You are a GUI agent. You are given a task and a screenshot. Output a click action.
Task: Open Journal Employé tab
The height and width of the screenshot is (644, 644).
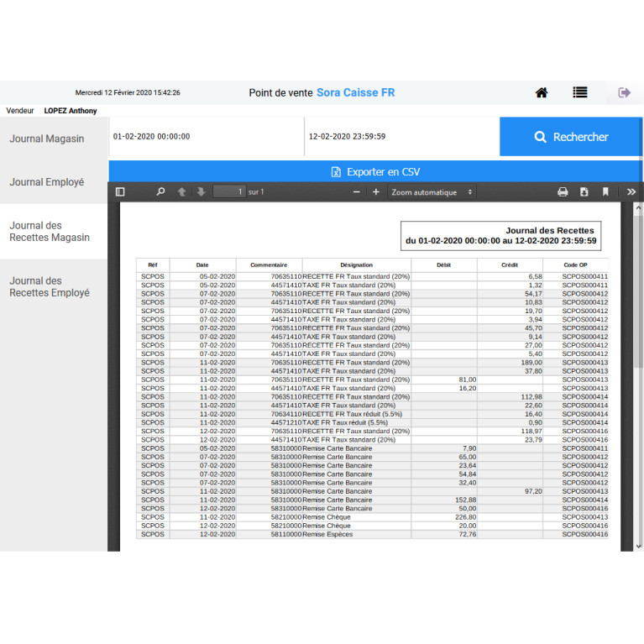[47, 181]
